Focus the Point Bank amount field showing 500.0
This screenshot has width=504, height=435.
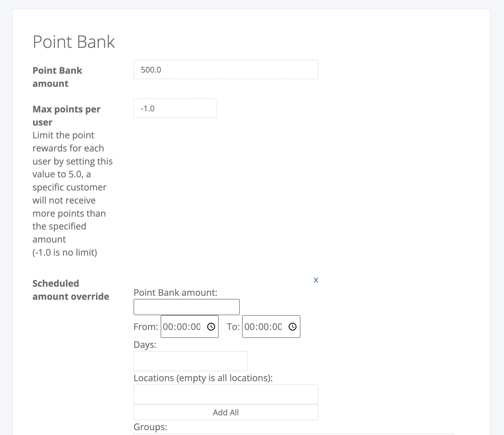tap(226, 69)
